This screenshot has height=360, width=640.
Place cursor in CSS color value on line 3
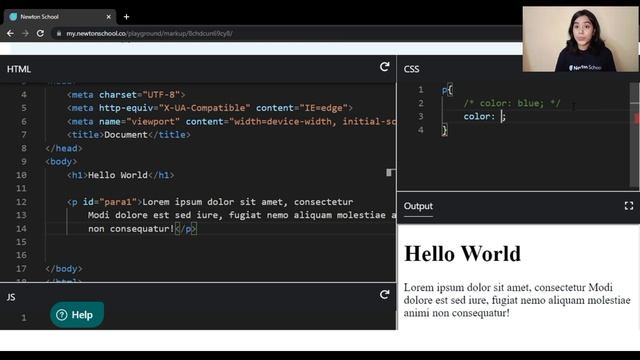(502, 117)
